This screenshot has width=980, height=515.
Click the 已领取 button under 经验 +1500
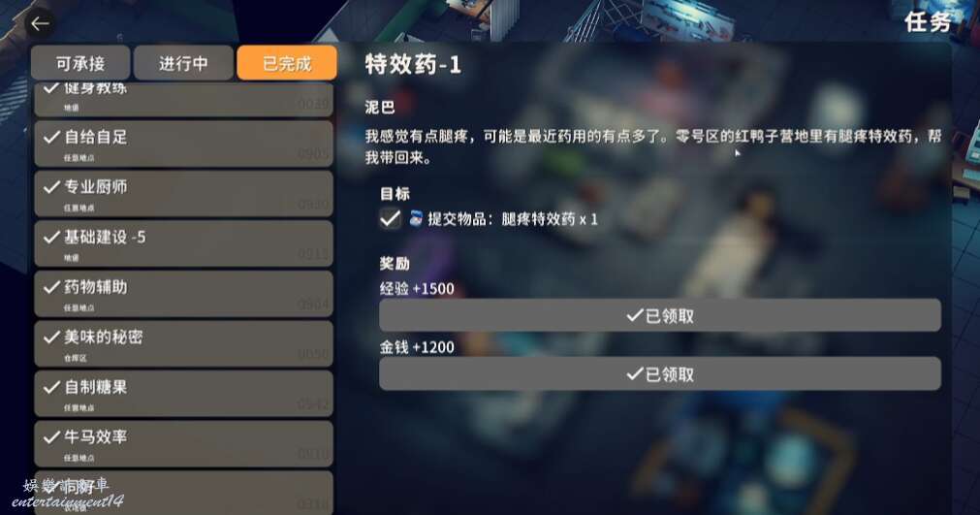660,315
